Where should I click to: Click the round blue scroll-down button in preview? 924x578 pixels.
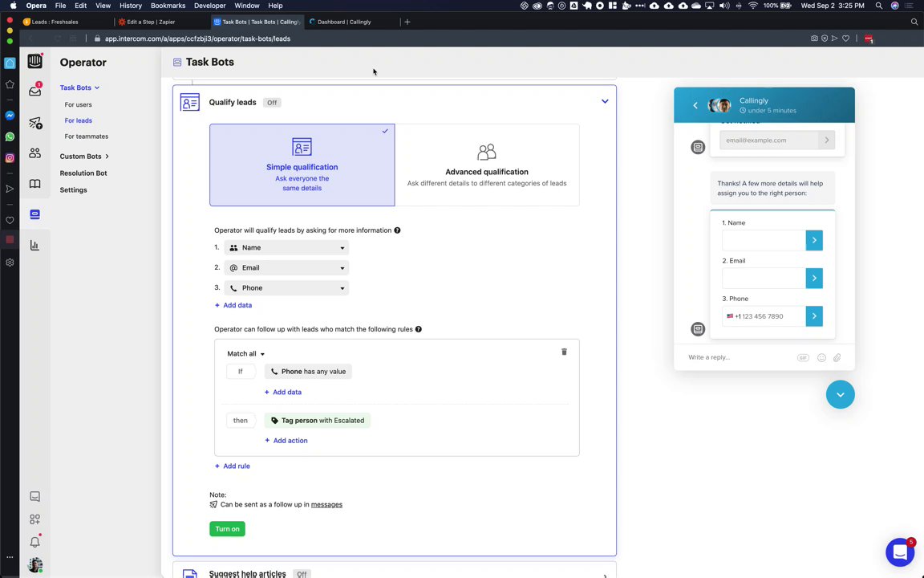(x=841, y=395)
